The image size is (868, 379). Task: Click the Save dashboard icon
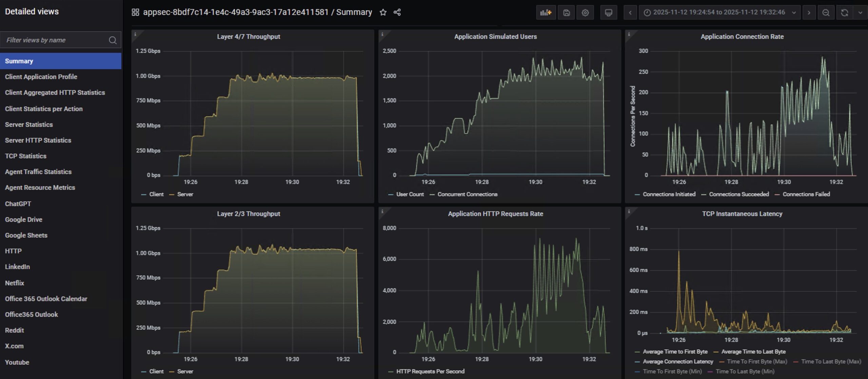point(566,13)
